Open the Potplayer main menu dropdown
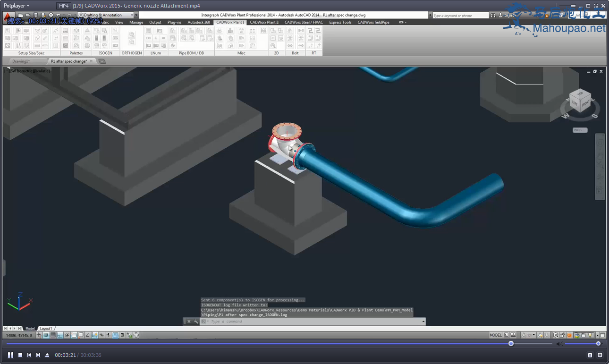The width and height of the screenshot is (609, 364). [17, 6]
